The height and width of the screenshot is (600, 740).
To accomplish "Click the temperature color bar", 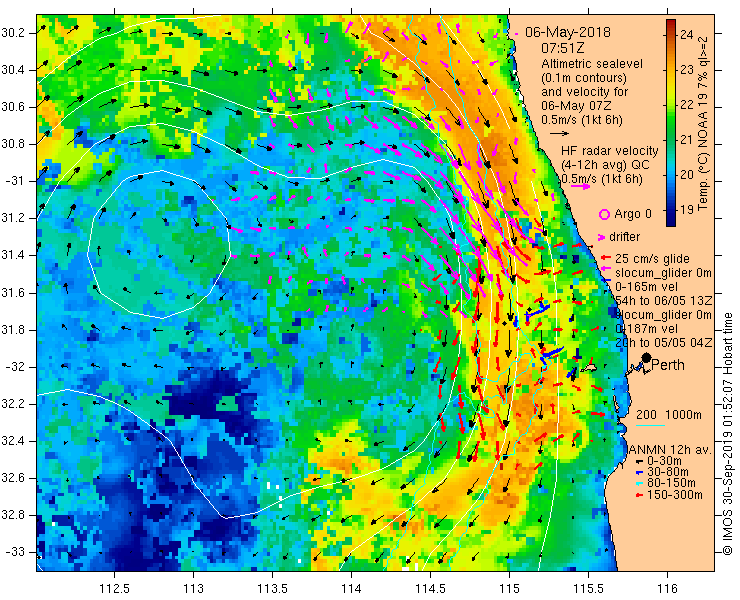I will pos(671,123).
